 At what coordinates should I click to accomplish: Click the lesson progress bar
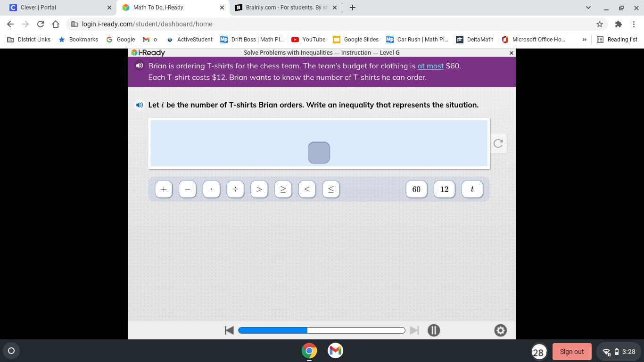tap(322, 330)
